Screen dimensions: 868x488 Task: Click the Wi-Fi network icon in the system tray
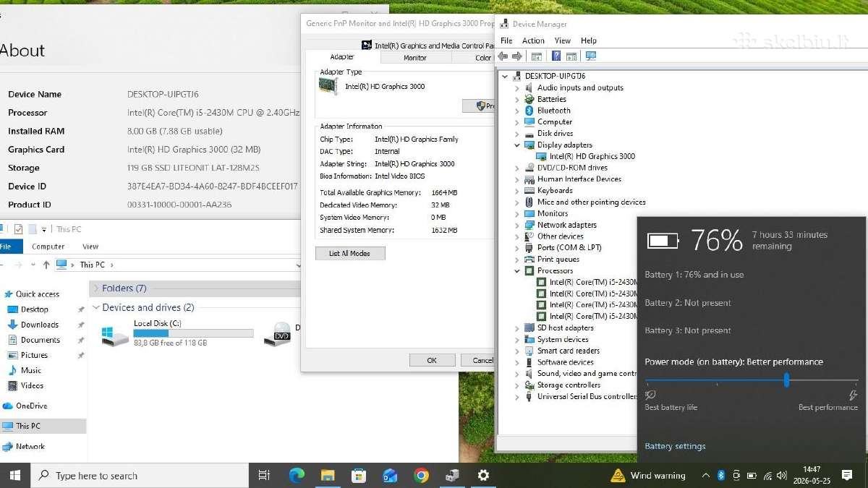[767, 475]
